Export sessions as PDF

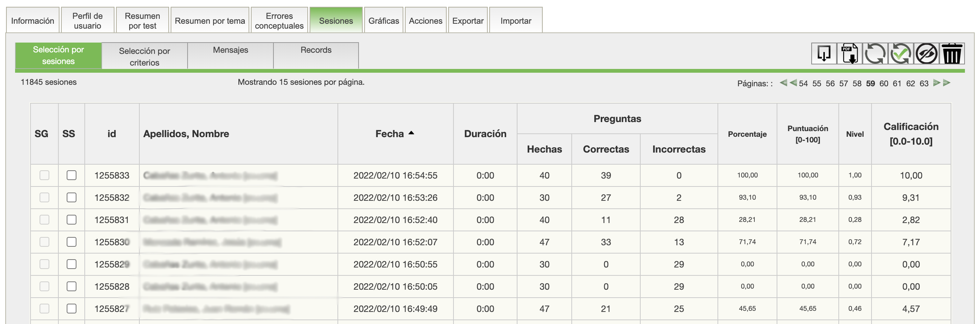849,53
